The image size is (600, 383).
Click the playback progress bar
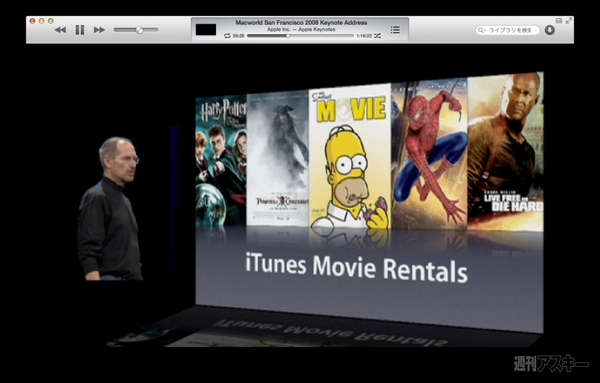(300, 36)
